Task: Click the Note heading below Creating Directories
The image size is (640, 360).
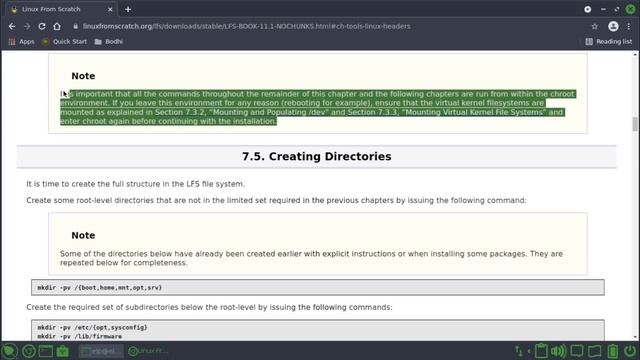Action: (83, 236)
